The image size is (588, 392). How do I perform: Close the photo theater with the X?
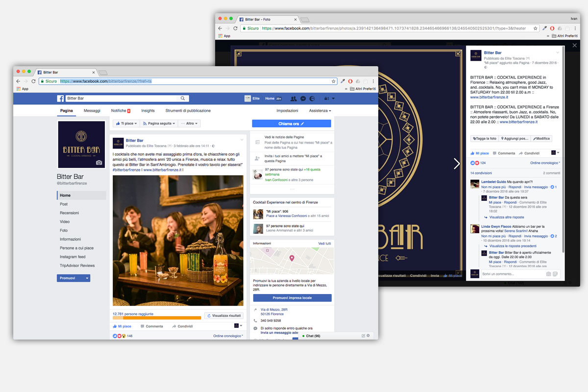pos(575,46)
